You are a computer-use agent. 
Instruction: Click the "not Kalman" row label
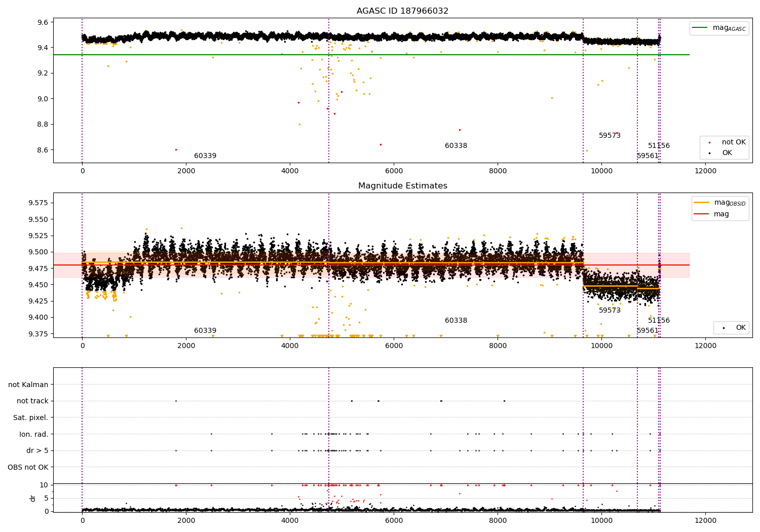click(x=28, y=385)
